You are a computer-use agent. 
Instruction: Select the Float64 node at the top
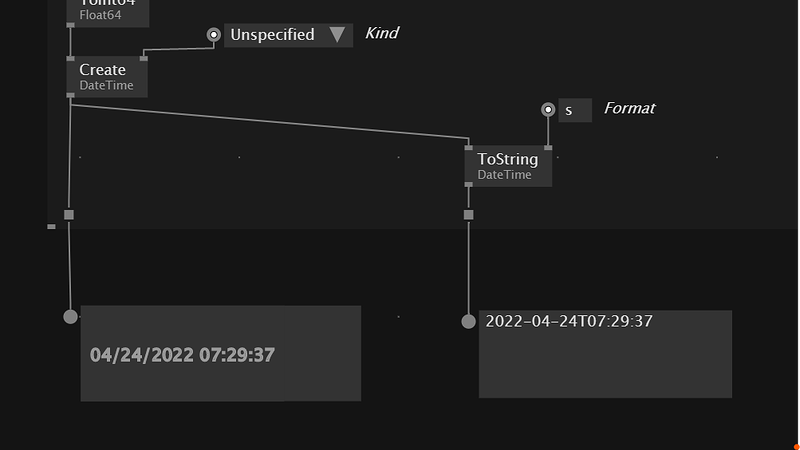pos(107,12)
